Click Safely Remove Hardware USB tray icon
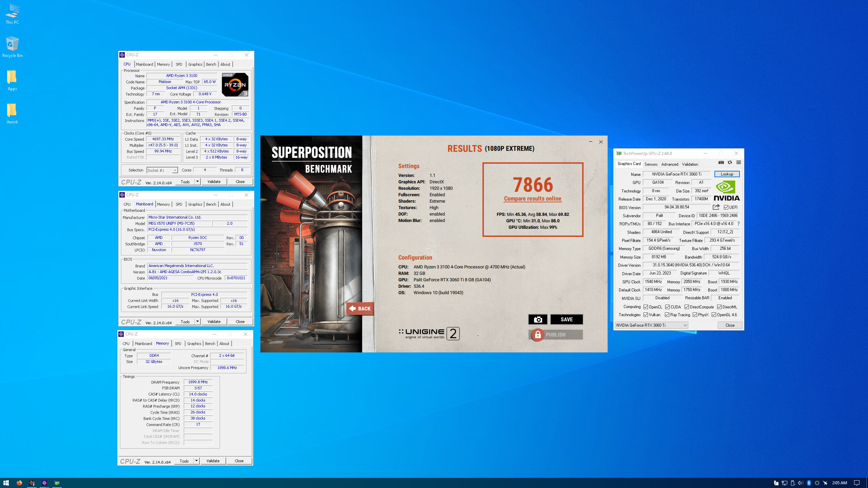Image resolution: width=868 pixels, height=488 pixels. point(793,483)
